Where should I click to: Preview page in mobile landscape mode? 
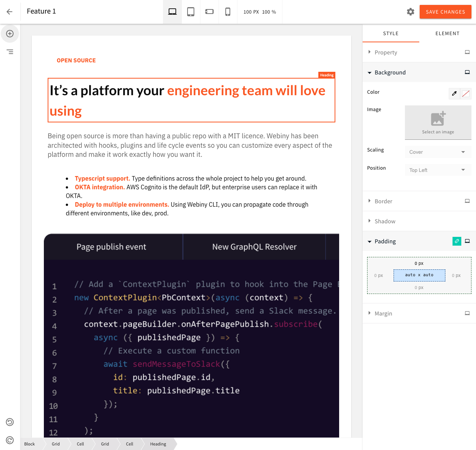[x=209, y=11]
